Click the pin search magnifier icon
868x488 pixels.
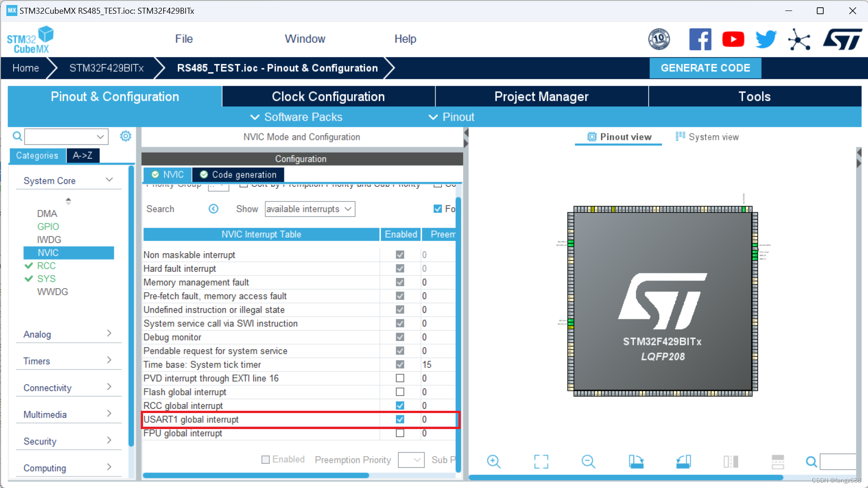pos(811,462)
